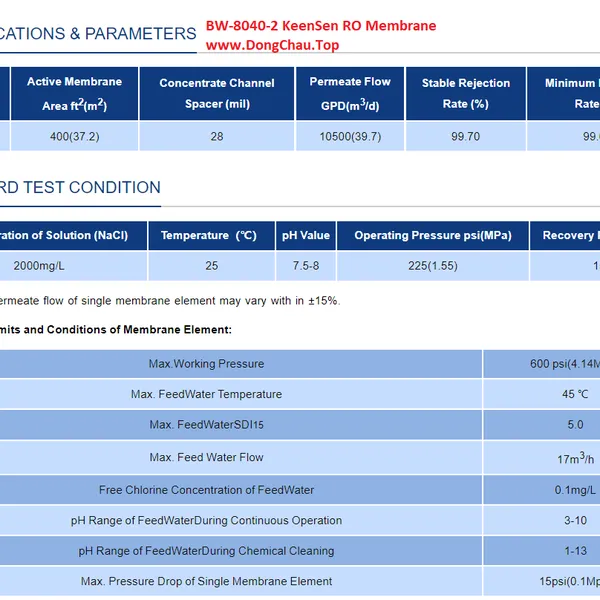Select the pH Value column header
This screenshot has height=600, width=600.
point(305,236)
